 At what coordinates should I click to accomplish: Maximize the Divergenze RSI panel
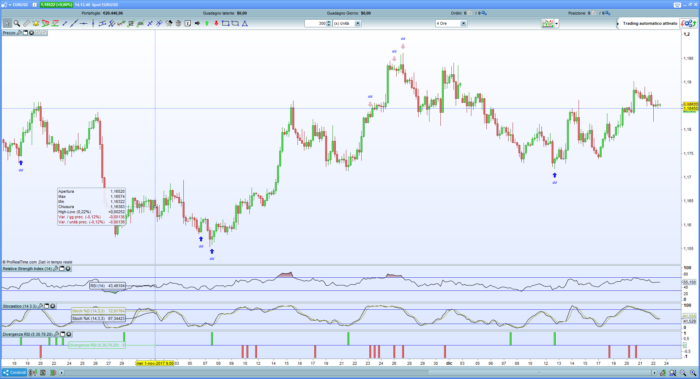coord(63,334)
